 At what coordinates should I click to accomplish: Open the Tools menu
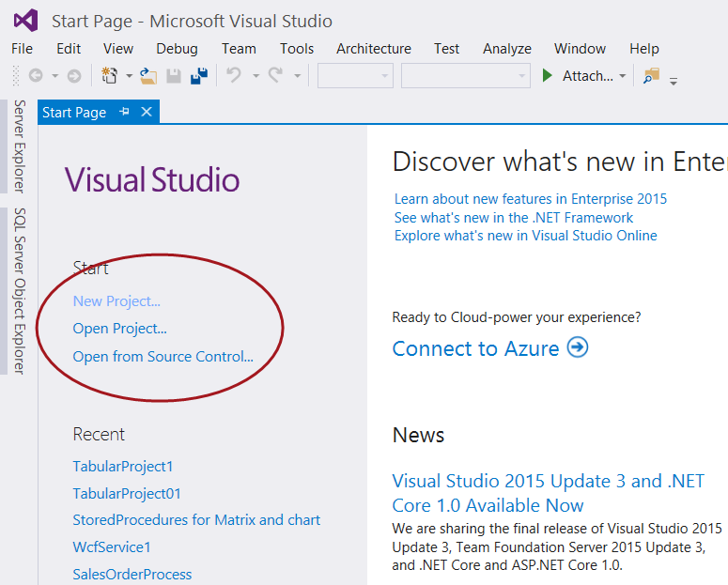(297, 49)
